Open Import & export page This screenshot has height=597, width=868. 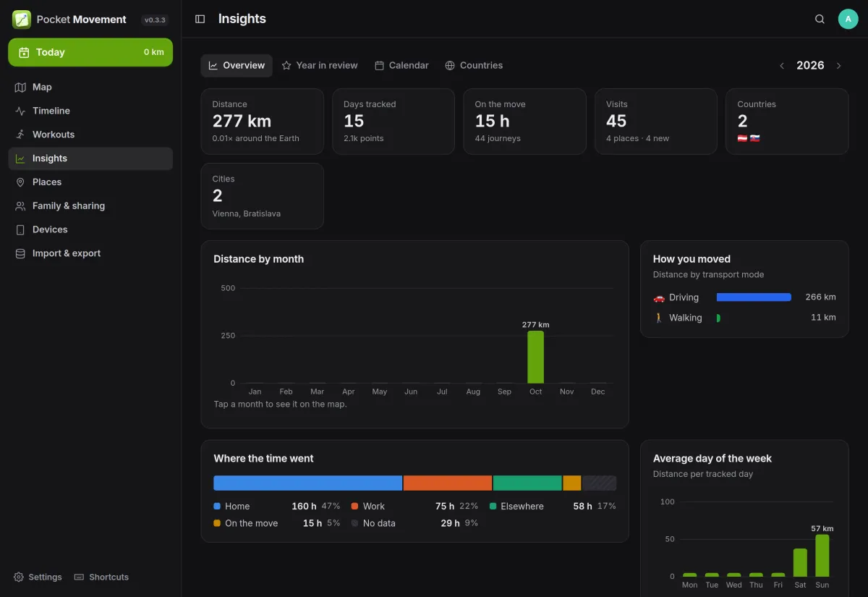point(90,253)
